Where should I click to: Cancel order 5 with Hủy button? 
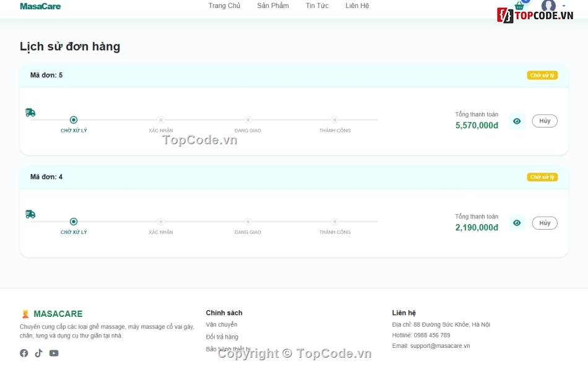tap(545, 121)
